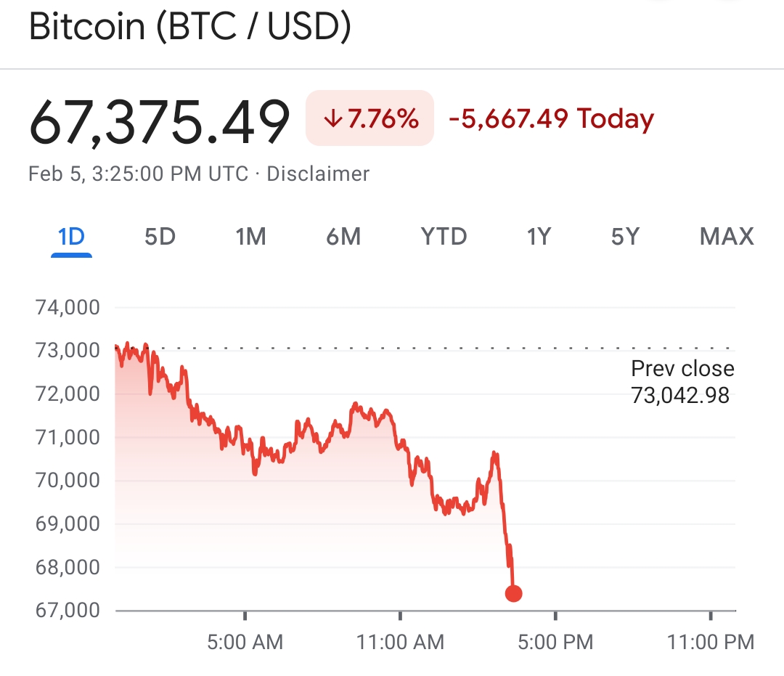The width and height of the screenshot is (784, 676).
Task: Open the 1M chart range
Action: (x=251, y=237)
